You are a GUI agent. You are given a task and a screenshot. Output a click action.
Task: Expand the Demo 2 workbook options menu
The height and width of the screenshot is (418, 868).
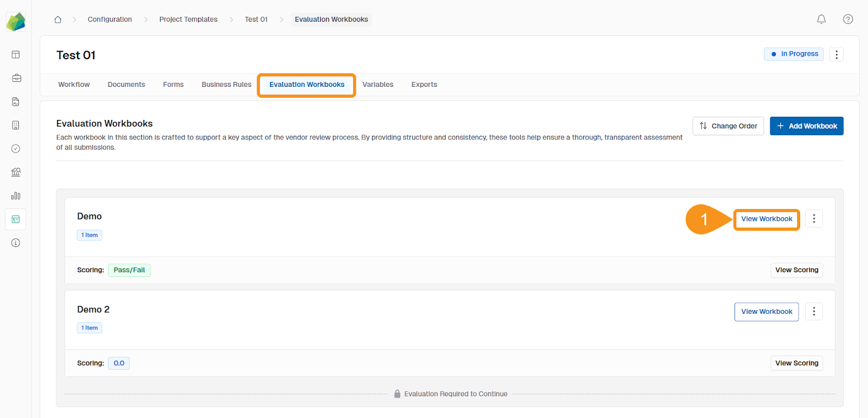[813, 312]
